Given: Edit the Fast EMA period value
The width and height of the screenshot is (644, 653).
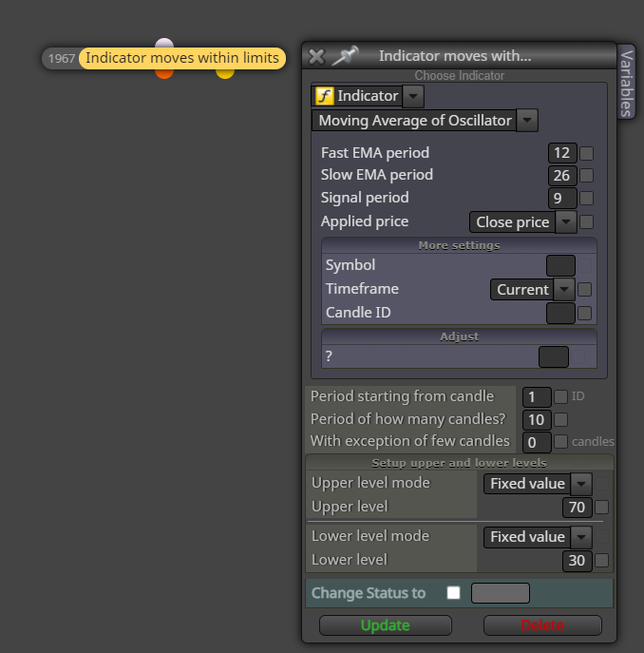Looking at the screenshot, I should (562, 153).
